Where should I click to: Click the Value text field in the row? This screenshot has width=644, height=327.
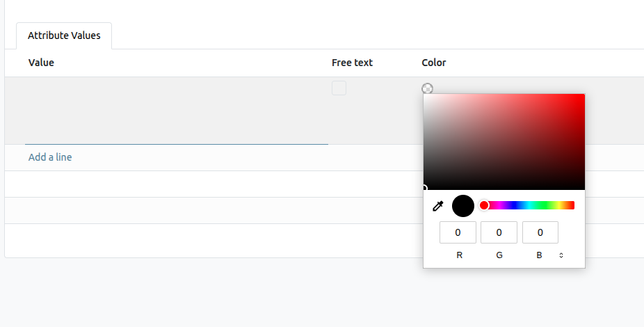pos(176,111)
